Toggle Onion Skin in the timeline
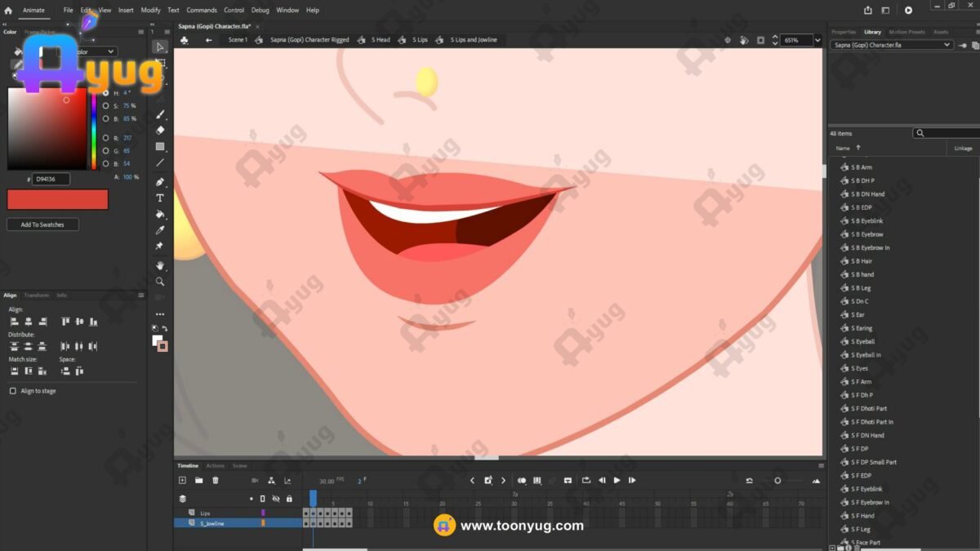The image size is (980, 551). [x=522, y=481]
